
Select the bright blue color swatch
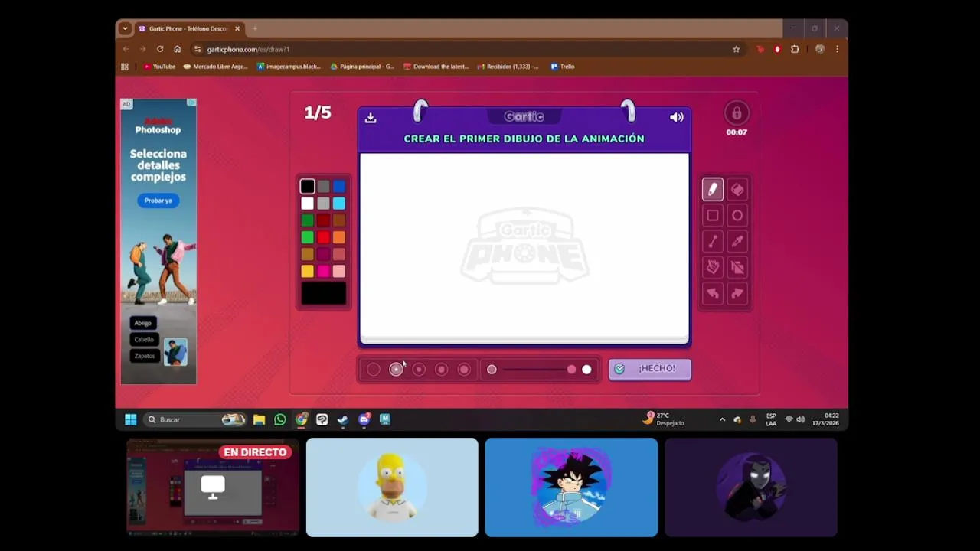pyautogui.click(x=339, y=186)
